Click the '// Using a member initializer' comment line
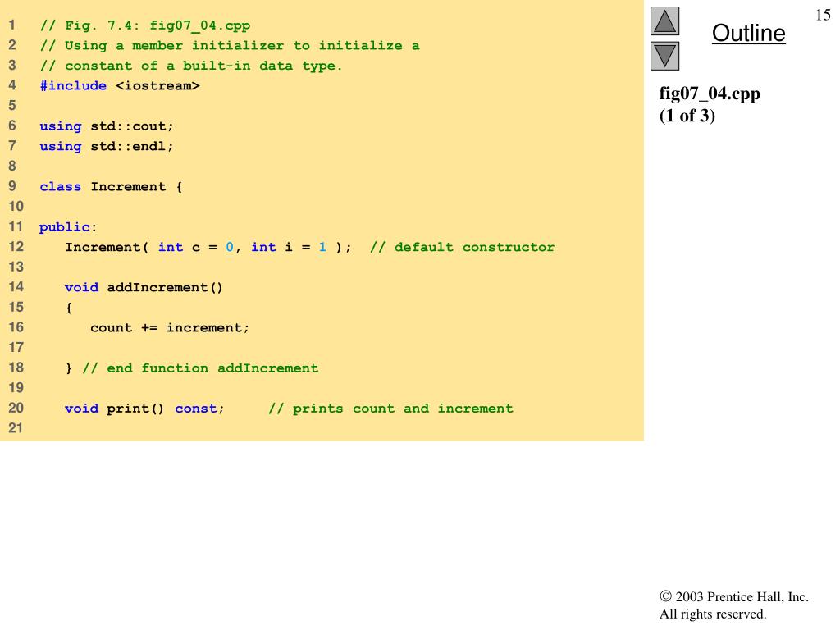840x630 pixels. click(230, 46)
